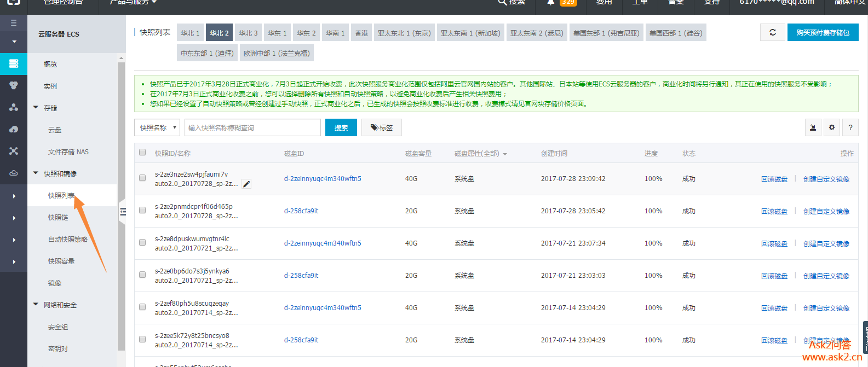The height and width of the screenshot is (367, 868).
Task: Collapse the side menu using panel handle
Action: [123, 212]
